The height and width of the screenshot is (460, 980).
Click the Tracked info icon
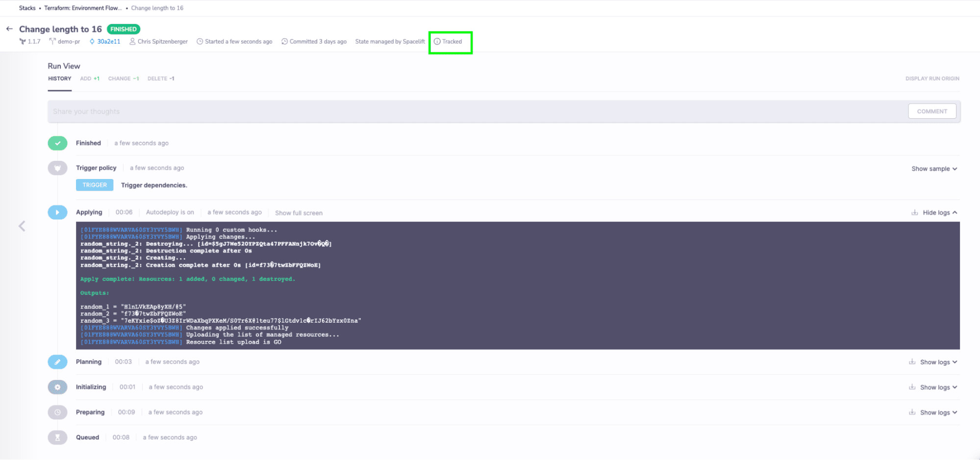437,42
